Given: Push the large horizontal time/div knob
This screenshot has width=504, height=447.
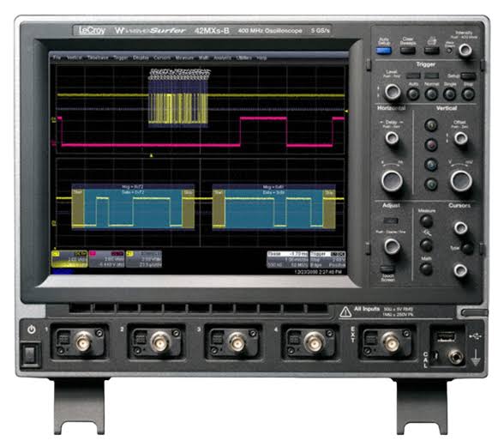Looking at the screenshot, I should (x=392, y=180).
